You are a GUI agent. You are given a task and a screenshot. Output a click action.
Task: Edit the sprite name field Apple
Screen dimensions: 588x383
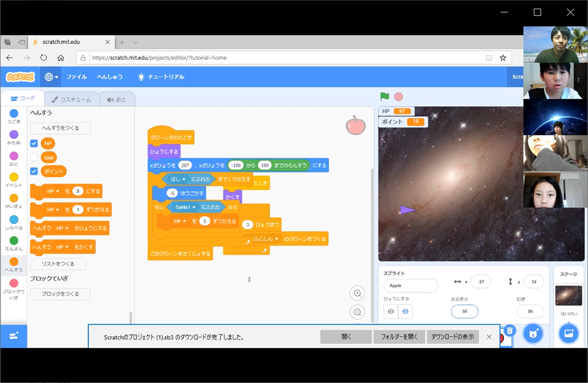[411, 285]
